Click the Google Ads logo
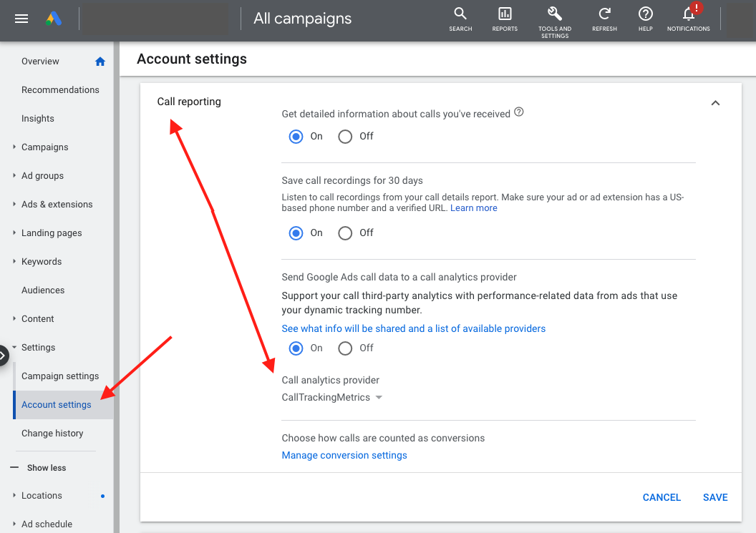This screenshot has width=756, height=533. [54, 19]
